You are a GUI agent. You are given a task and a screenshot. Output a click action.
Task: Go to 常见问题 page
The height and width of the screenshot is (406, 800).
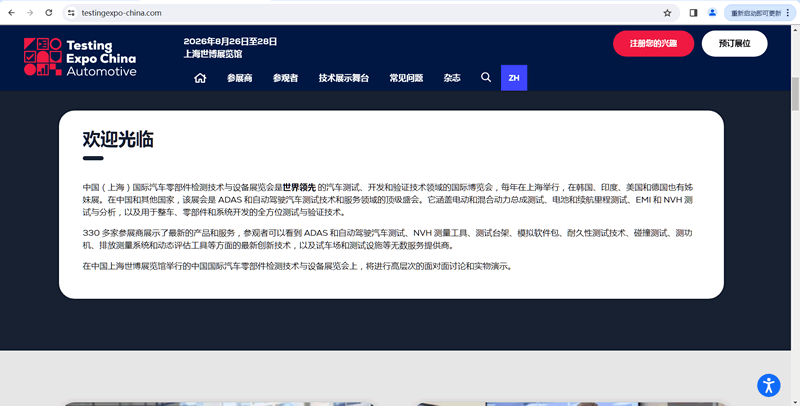406,78
